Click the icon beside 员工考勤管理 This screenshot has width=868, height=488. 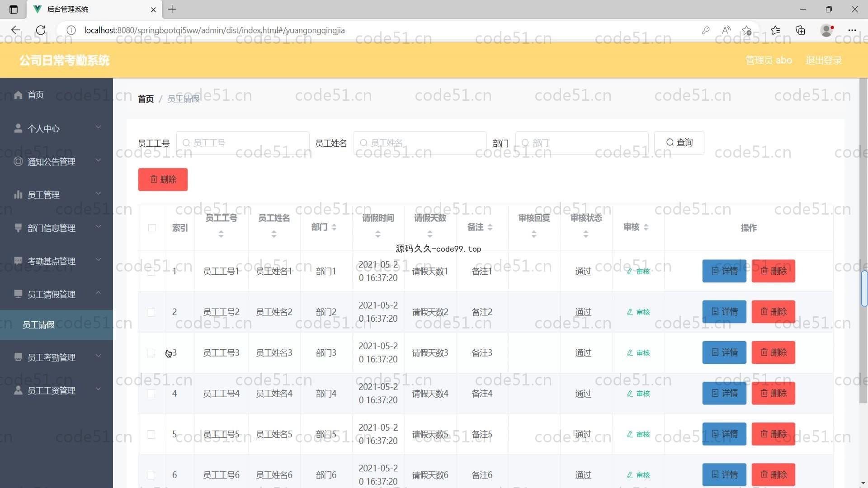pos(18,357)
